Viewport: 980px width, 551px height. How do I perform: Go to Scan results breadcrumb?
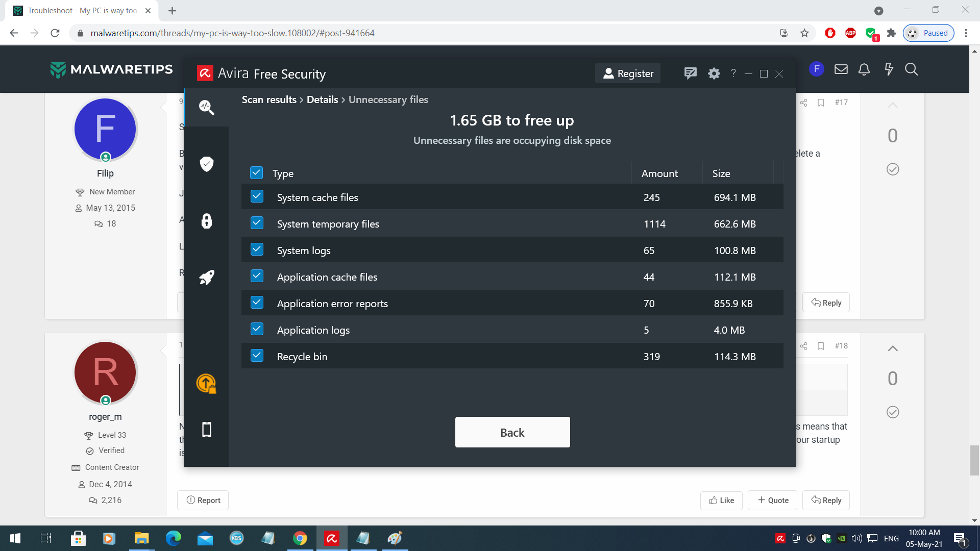(x=269, y=99)
